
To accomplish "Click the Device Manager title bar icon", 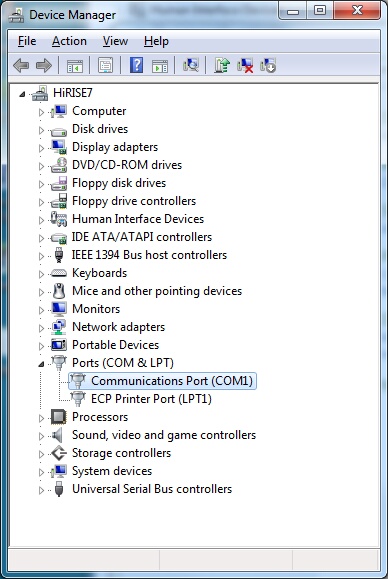I will (17, 16).
